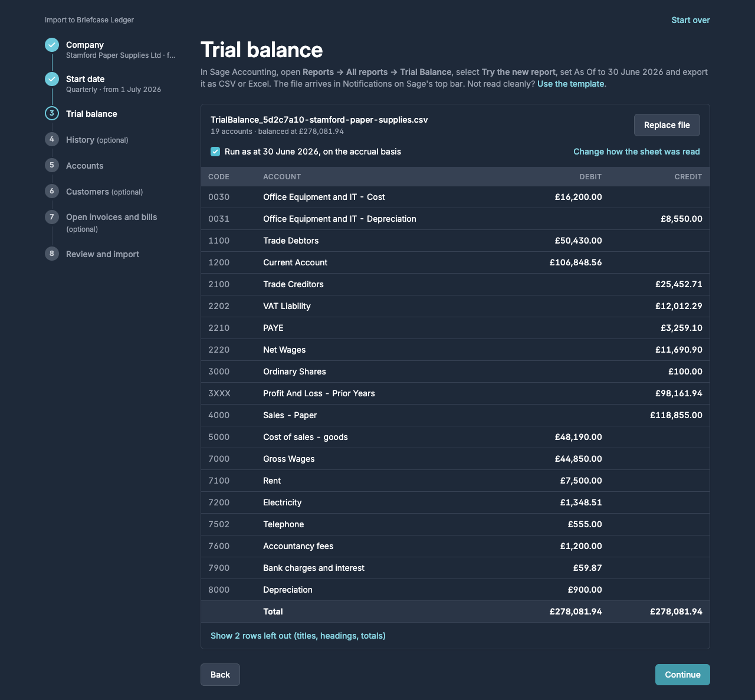
Task: Click the CREDIT column header
Action: 688,177
